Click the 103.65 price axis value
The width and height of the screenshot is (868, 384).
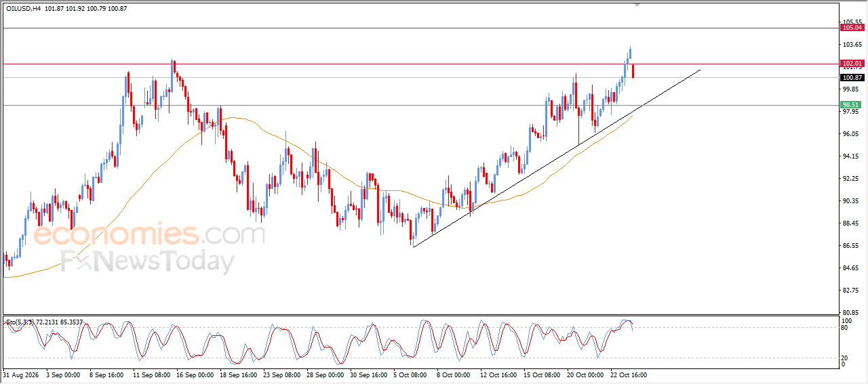tap(852, 45)
